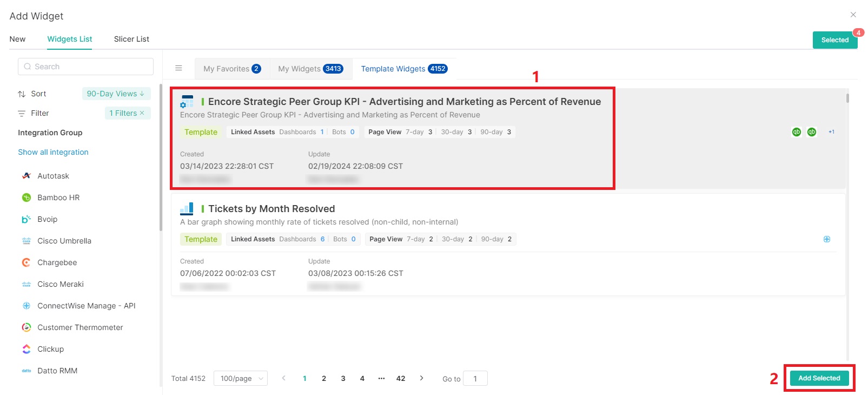Click the Customer Thermometer icon
The width and height of the screenshot is (868, 395).
point(26,327)
